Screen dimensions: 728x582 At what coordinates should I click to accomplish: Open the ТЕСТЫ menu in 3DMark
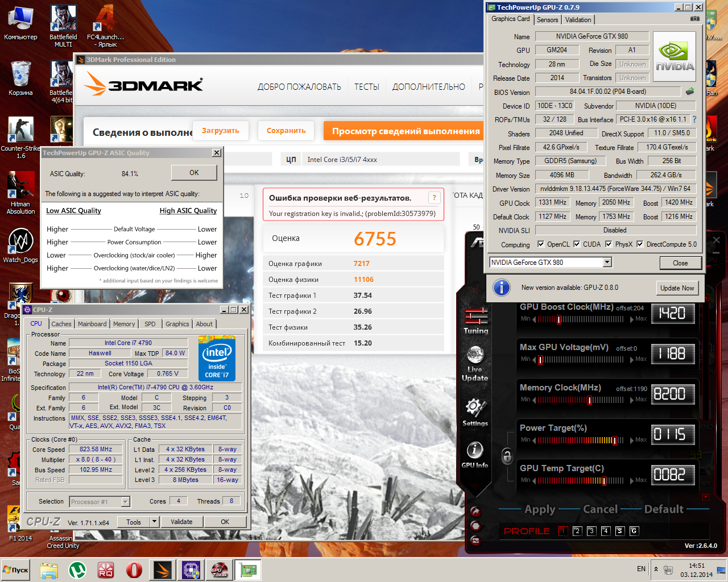367,87
